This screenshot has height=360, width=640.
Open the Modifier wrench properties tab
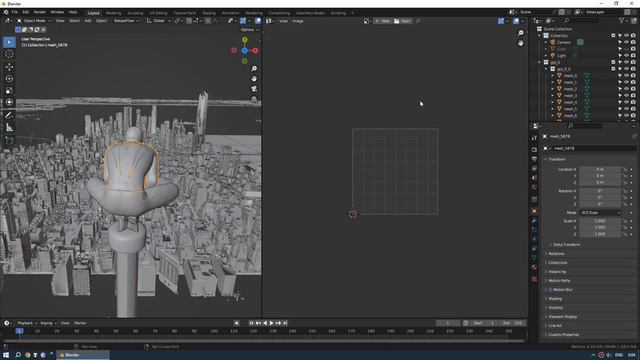tap(534, 221)
